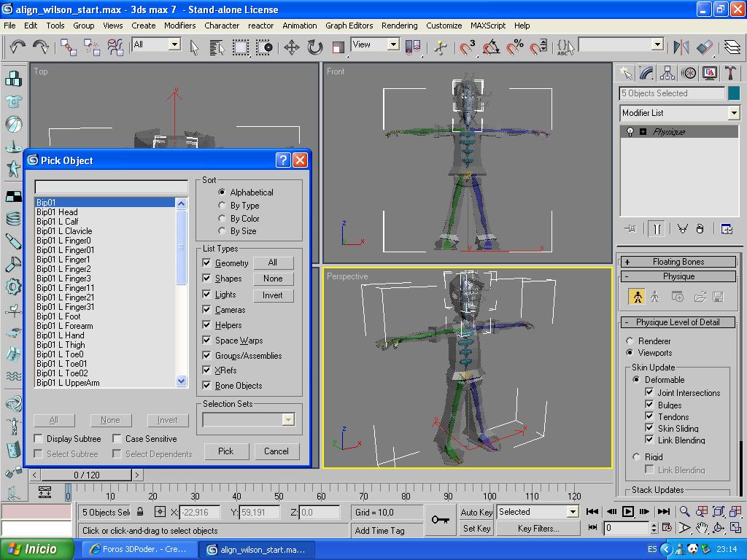This screenshot has height=560, width=747.
Task: Click the Zoom magnifier viewport control
Action: tap(684, 511)
